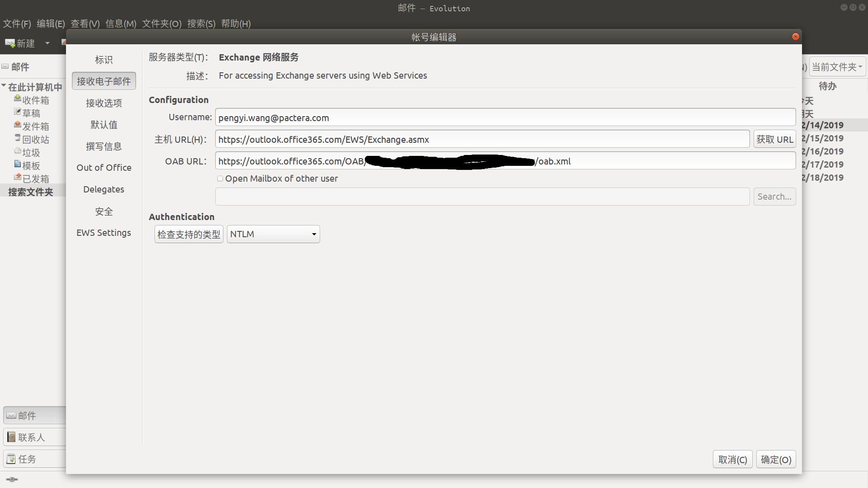Click the 主机 URL host URL input field
The width and height of the screenshot is (868, 488).
(x=481, y=140)
